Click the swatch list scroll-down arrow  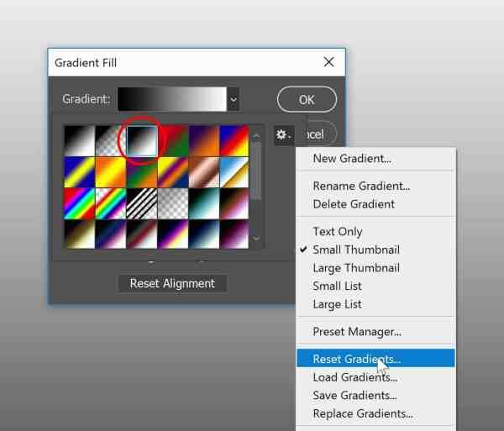[x=256, y=239]
